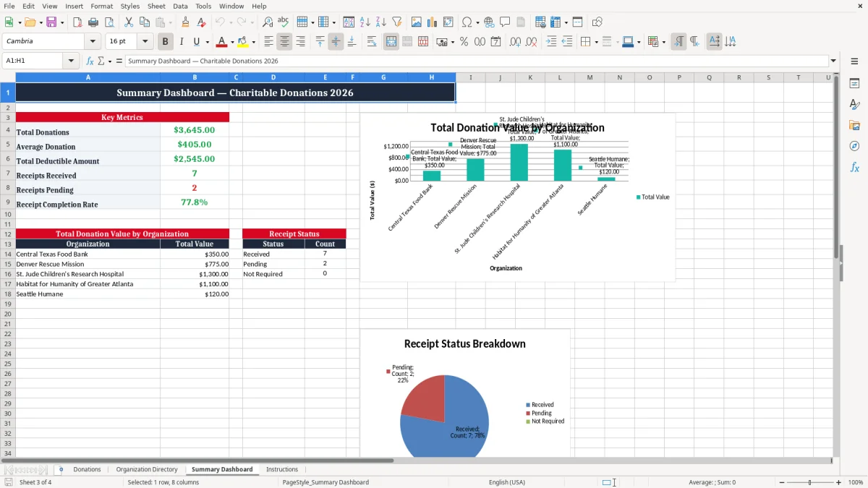Viewport: 868px width, 488px height.
Task: Open Find and Replace
Action: [x=268, y=22]
